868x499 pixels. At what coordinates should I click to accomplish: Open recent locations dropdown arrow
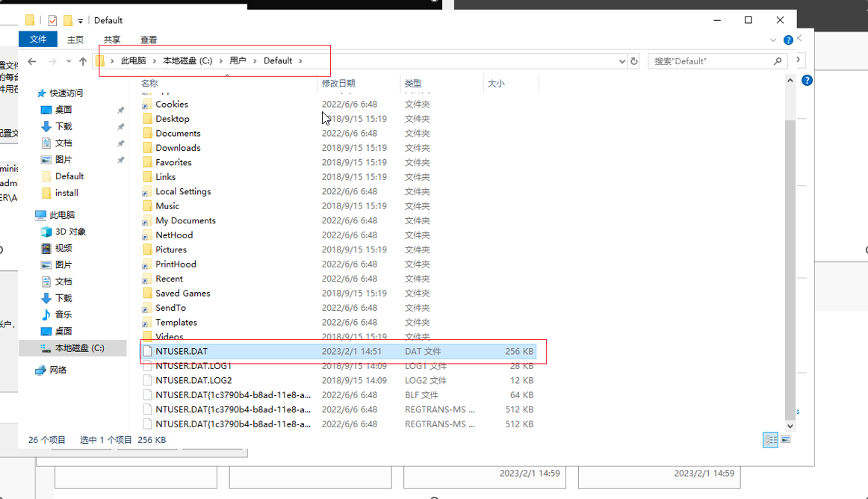(69, 61)
